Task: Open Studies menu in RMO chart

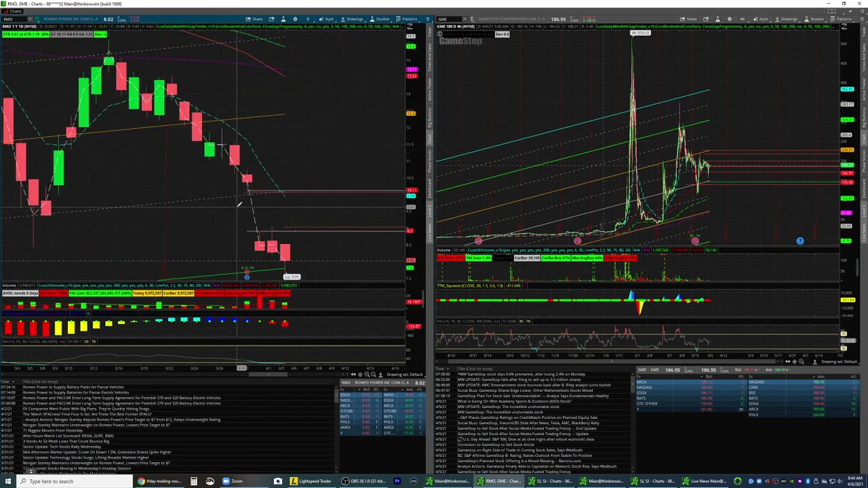Action: pyautogui.click(x=382, y=19)
